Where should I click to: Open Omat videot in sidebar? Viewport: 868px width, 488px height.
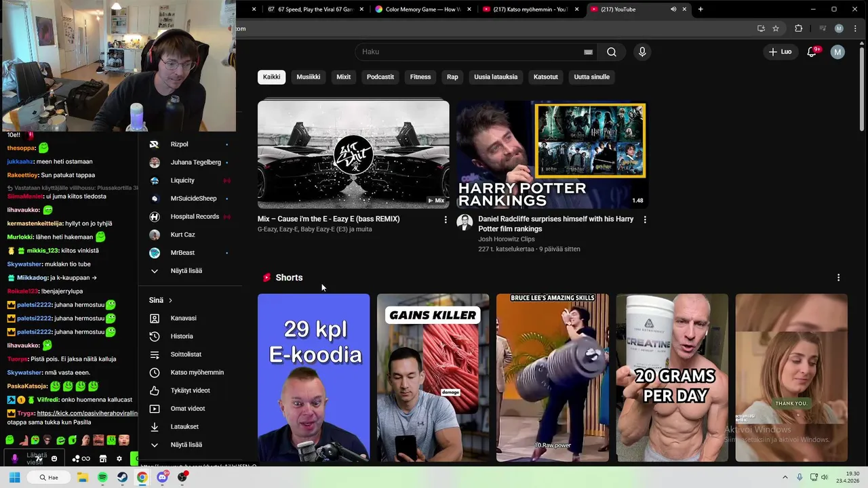pos(187,409)
